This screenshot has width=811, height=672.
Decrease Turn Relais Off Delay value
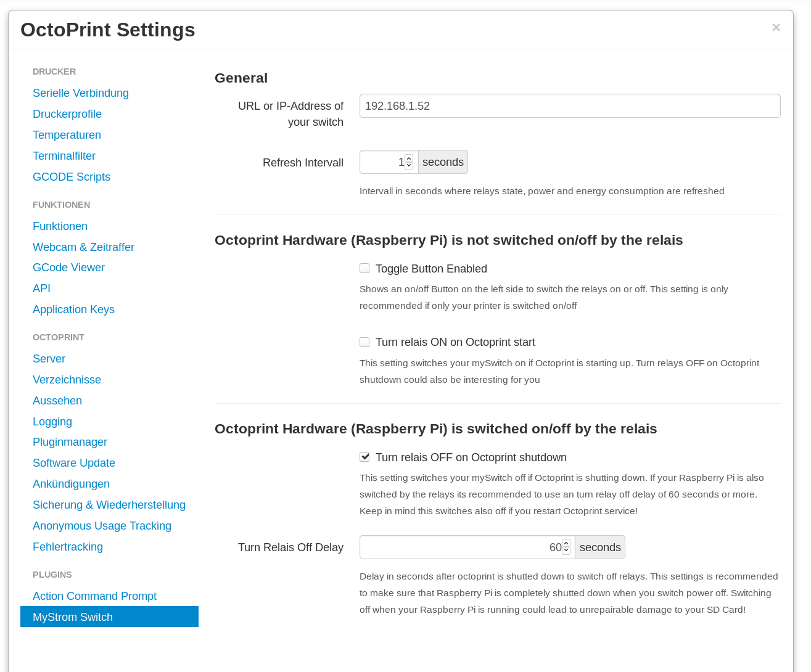(566, 551)
